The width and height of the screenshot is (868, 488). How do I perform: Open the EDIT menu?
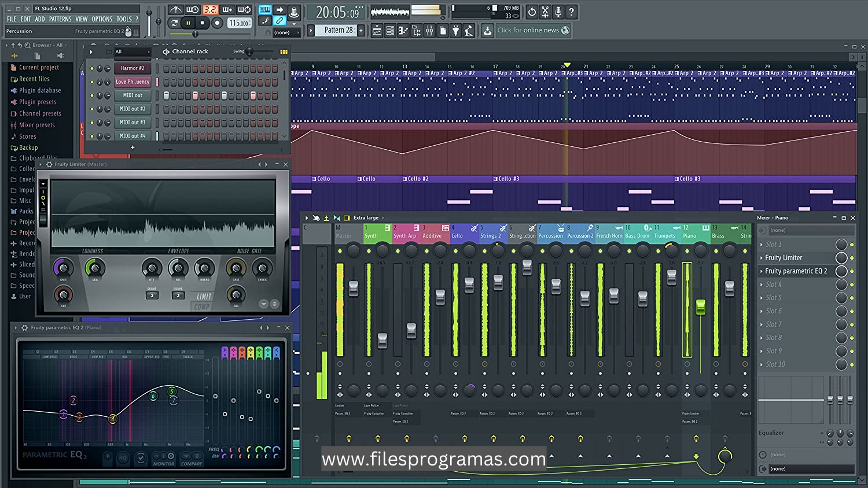pyautogui.click(x=25, y=19)
